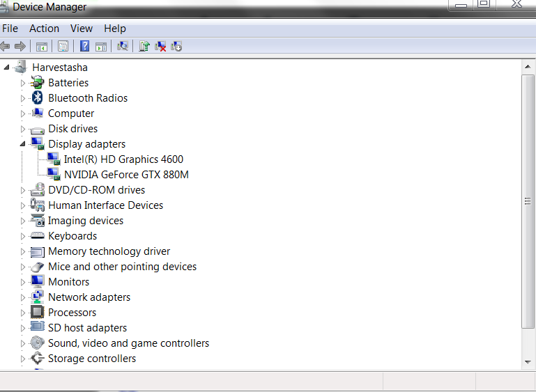Click the Back arrow toolbar icon

5,46
